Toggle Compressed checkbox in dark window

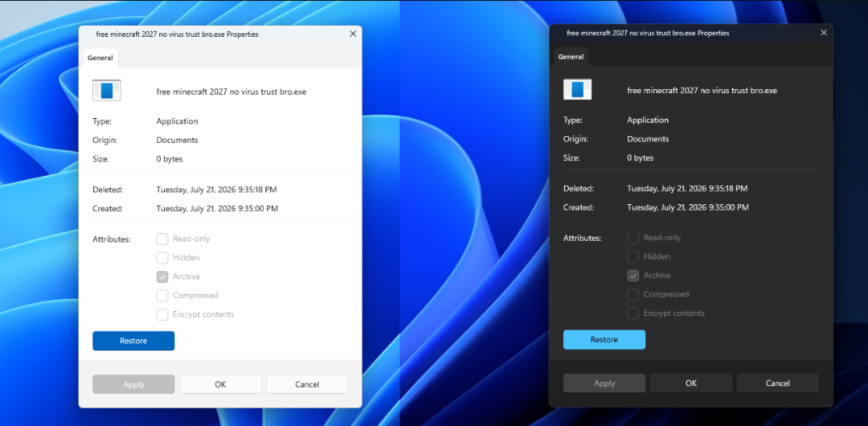[x=633, y=294]
